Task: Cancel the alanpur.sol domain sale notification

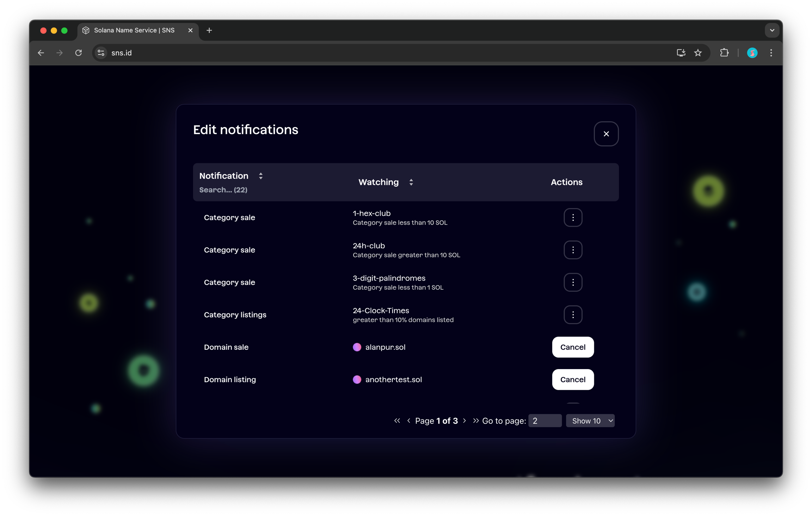Action: click(573, 347)
